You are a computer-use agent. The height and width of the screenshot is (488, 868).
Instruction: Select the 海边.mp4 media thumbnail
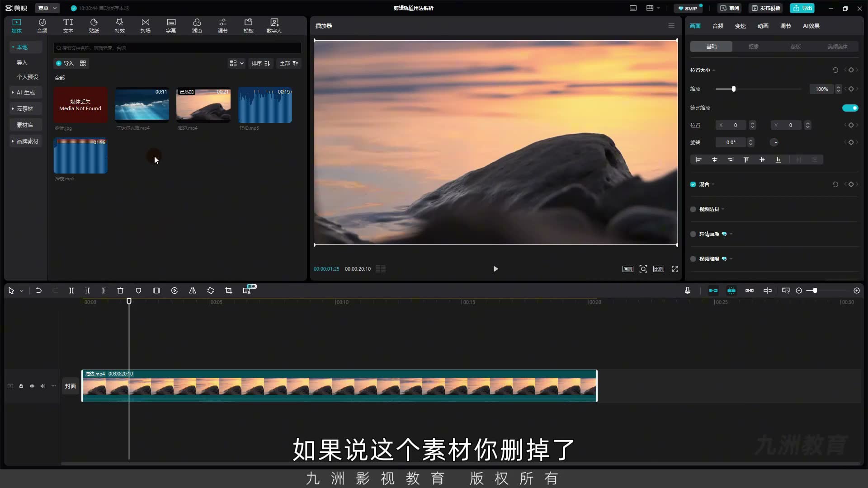[x=203, y=105]
